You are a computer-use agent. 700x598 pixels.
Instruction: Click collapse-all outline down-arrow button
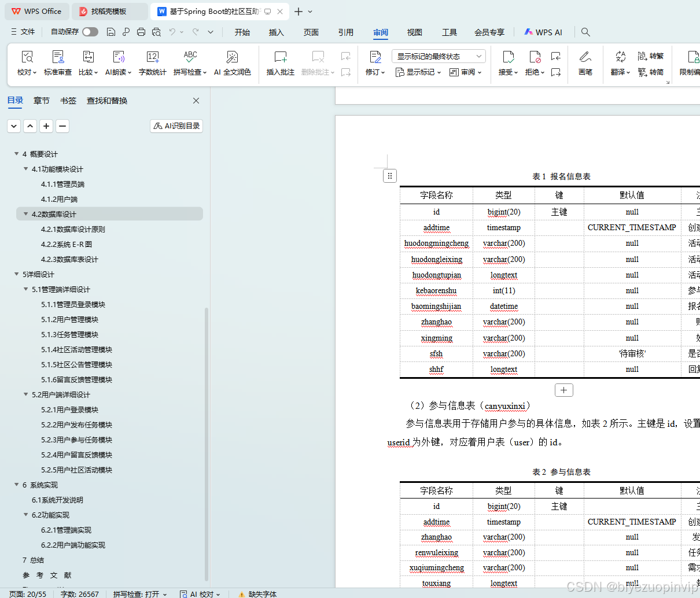[x=14, y=125]
